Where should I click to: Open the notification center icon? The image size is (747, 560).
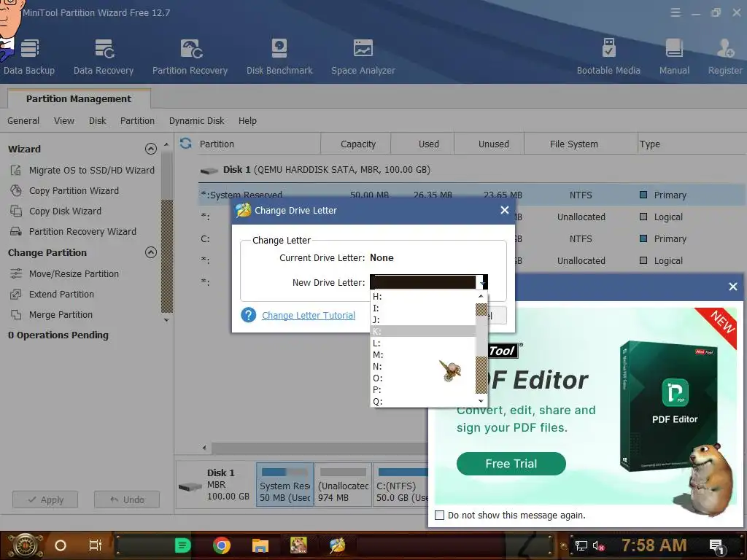point(716,547)
